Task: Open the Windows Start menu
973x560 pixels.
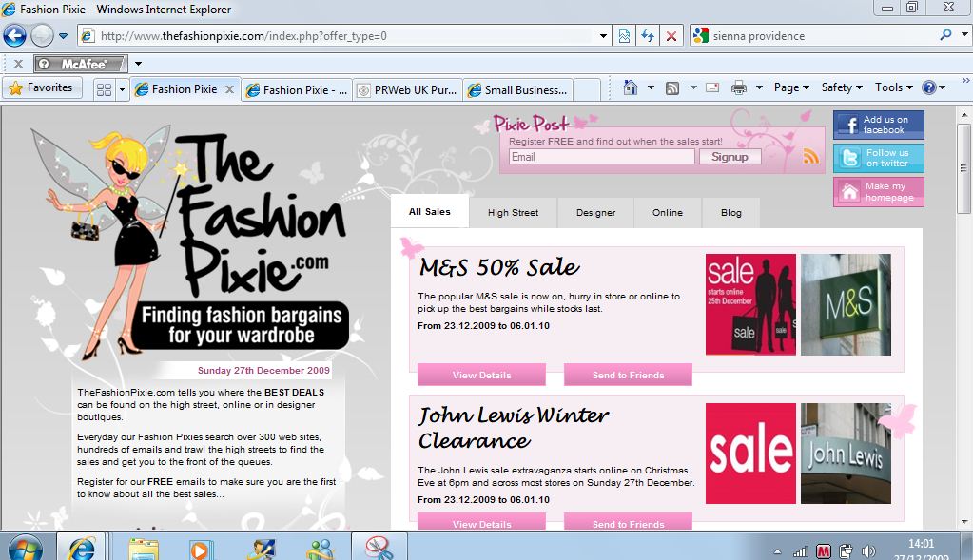Action: pyautogui.click(x=26, y=548)
